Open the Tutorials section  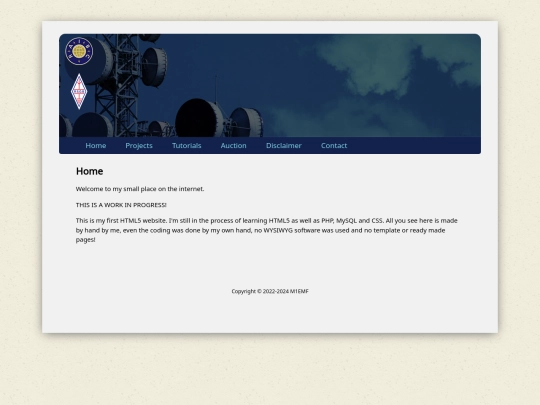pos(187,146)
